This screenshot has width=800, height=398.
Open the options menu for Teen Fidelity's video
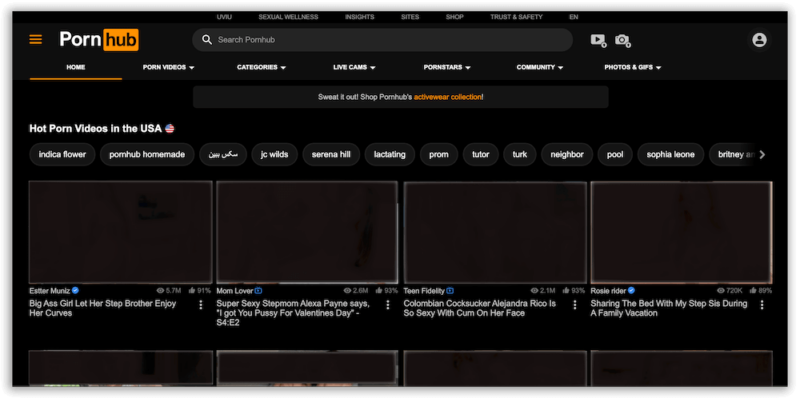click(x=575, y=305)
